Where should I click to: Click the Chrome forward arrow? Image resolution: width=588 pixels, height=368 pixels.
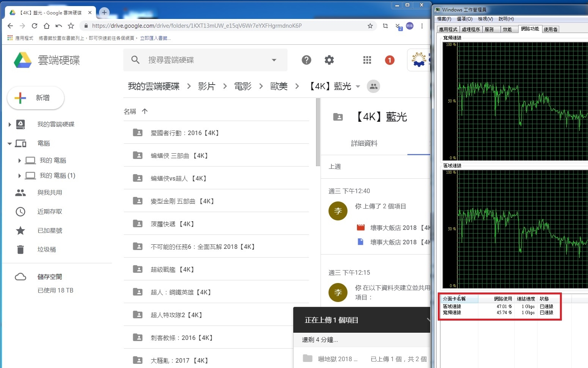click(x=22, y=26)
